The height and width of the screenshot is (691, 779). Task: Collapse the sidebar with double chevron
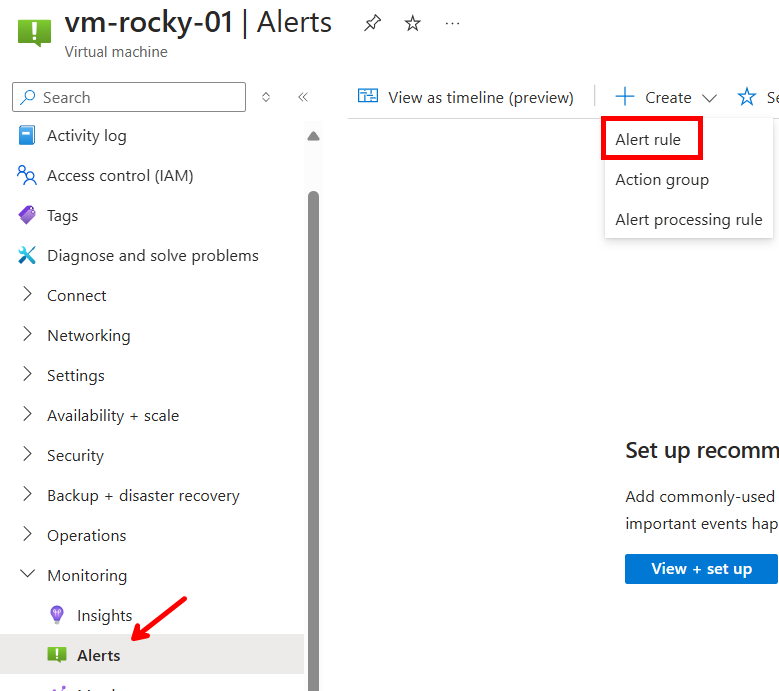303,97
